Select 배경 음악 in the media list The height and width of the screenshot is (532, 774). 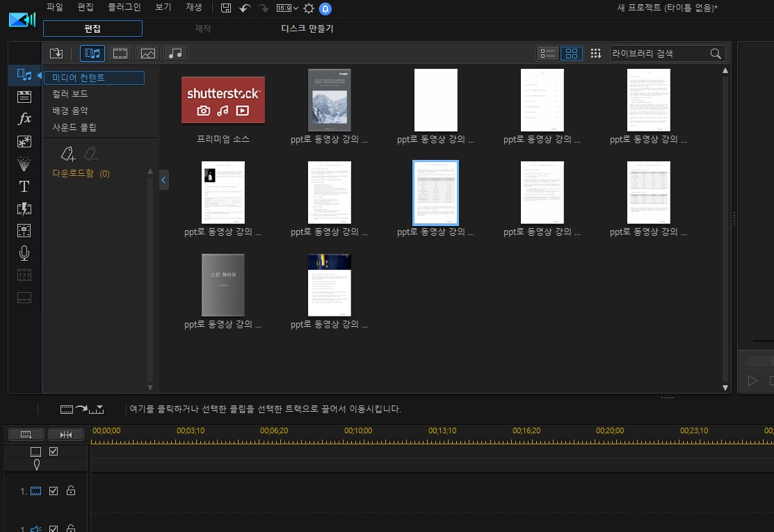(70, 111)
